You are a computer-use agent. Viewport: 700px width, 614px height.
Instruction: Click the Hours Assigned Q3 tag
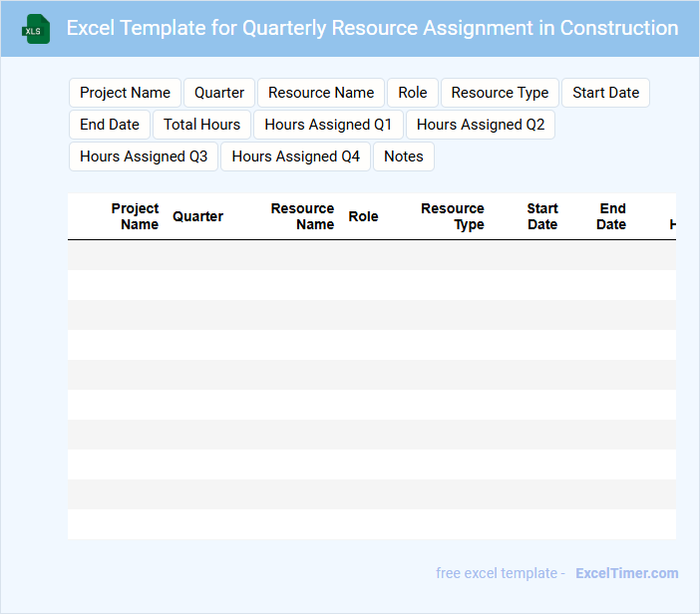(x=144, y=156)
